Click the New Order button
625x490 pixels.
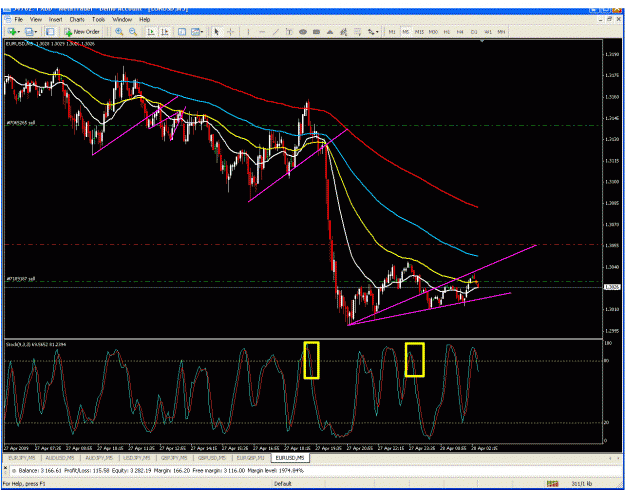(x=82, y=32)
